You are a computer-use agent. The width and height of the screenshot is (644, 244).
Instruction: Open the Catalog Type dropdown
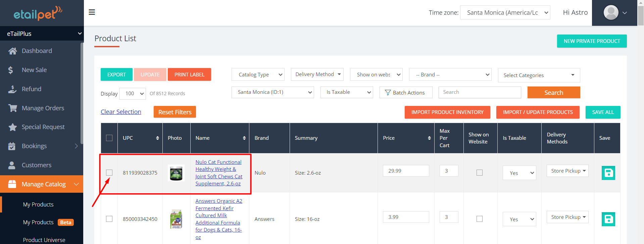point(258,74)
